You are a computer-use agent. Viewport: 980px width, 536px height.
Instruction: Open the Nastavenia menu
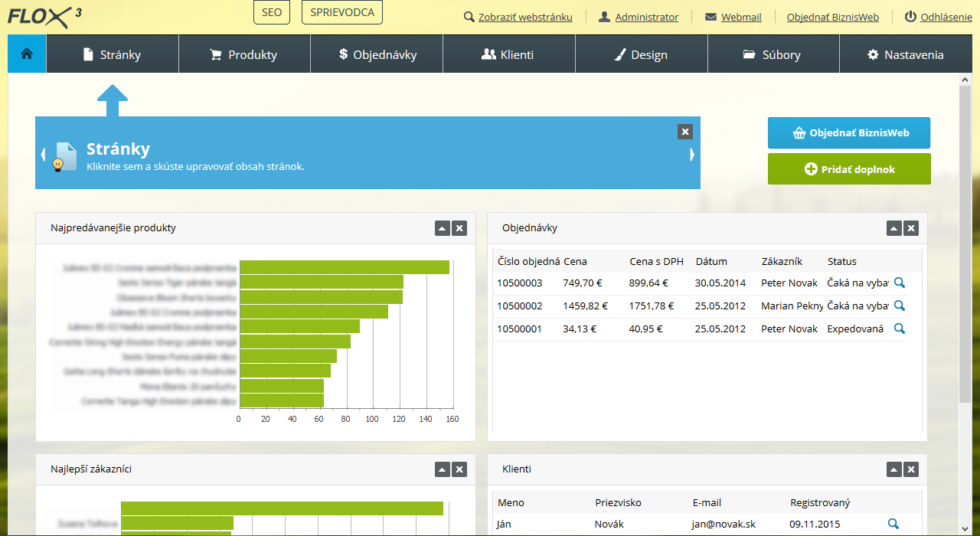pyautogui.click(x=906, y=54)
